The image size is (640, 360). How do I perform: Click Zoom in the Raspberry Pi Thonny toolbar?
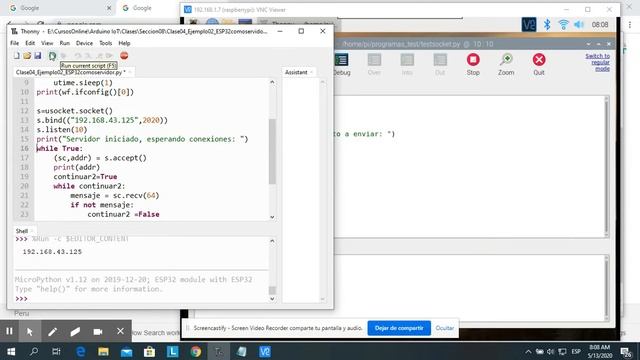506,64
